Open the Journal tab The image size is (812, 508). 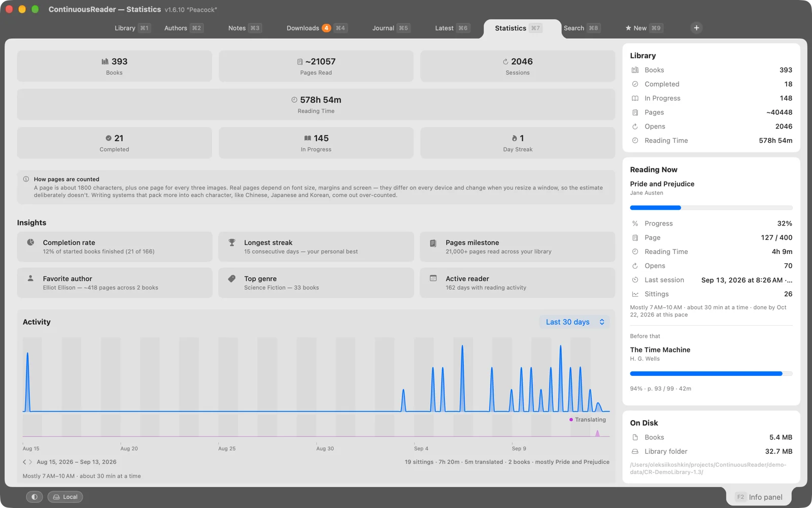pyautogui.click(x=390, y=28)
